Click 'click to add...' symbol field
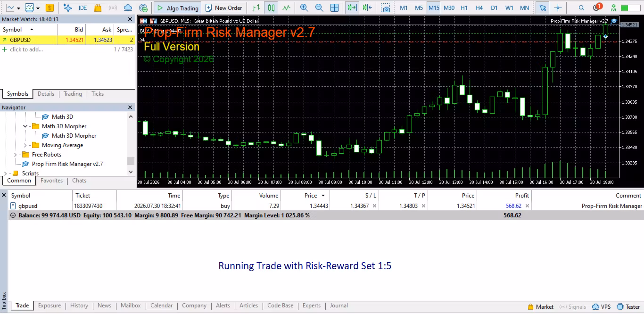 [26, 50]
